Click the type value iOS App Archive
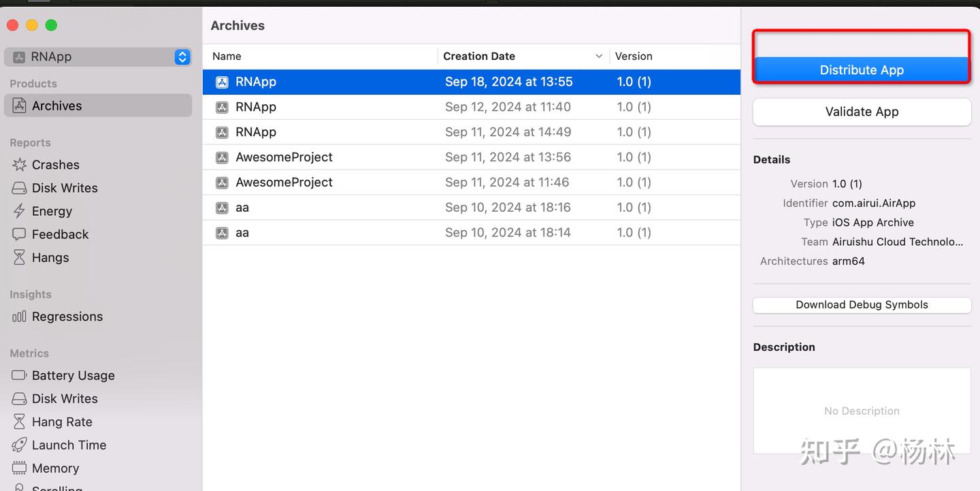The image size is (980, 491). point(873,223)
